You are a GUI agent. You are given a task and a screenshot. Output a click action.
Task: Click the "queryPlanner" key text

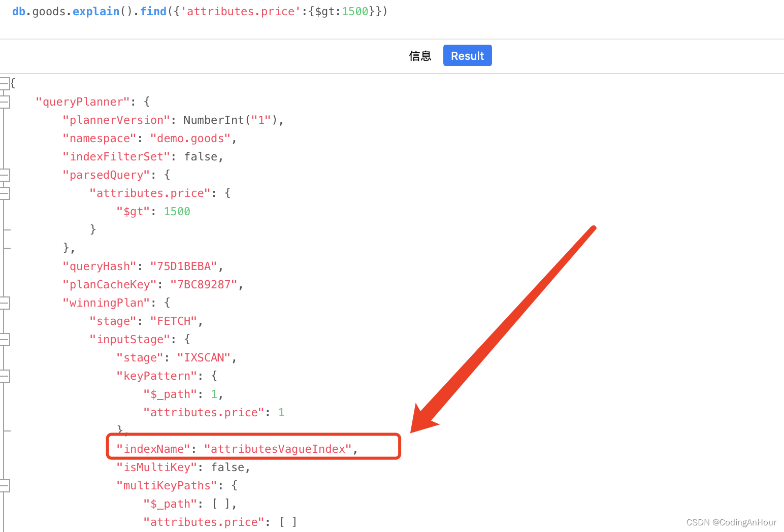point(83,102)
